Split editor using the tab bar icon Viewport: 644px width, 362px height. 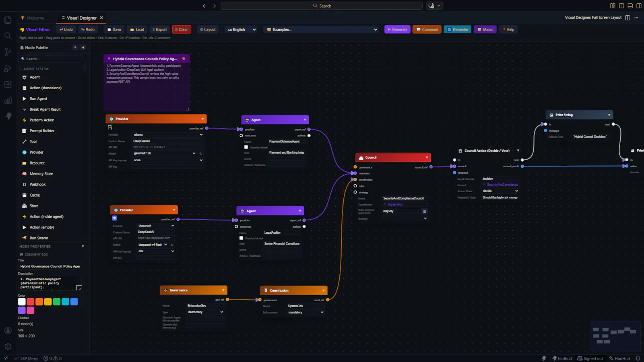click(x=627, y=18)
